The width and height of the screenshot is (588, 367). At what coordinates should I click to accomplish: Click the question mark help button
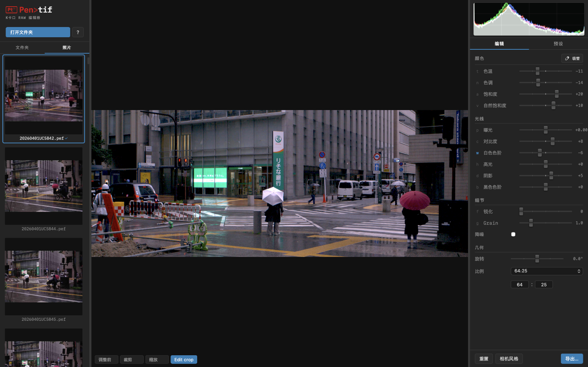pos(78,32)
